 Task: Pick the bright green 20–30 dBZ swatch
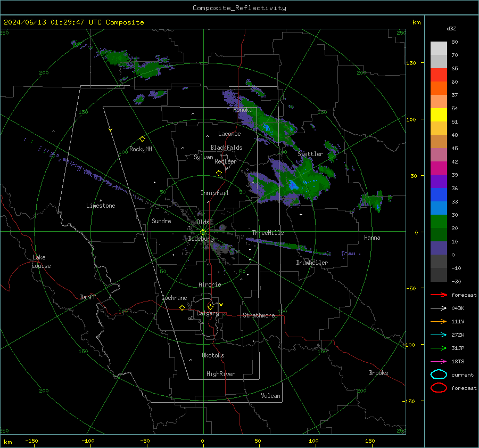[439, 221]
